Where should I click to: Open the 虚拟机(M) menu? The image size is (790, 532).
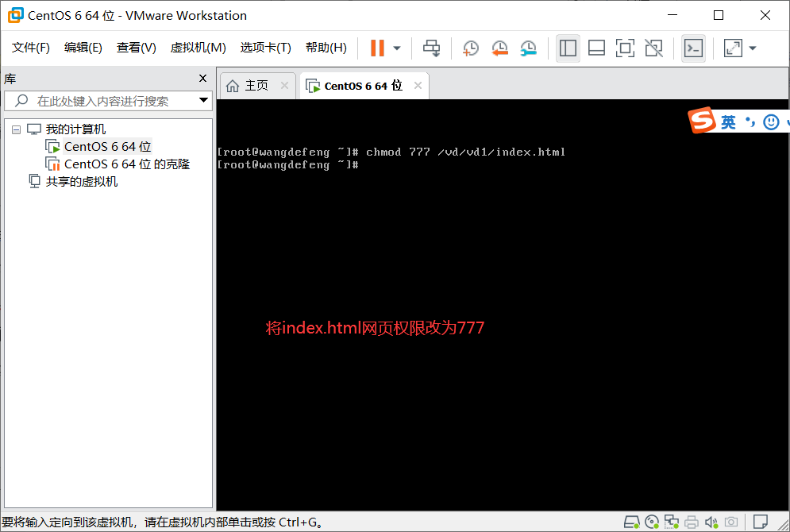pyautogui.click(x=198, y=48)
